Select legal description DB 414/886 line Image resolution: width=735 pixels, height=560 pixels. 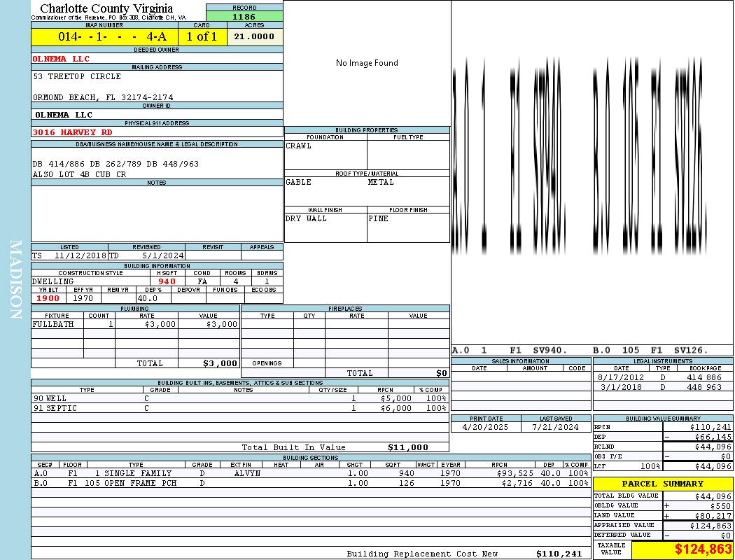click(115, 164)
